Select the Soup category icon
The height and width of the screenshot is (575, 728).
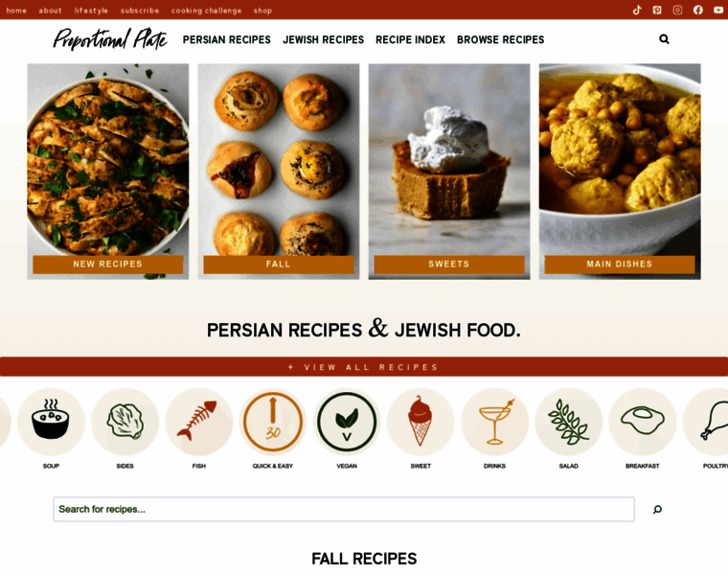(51, 422)
